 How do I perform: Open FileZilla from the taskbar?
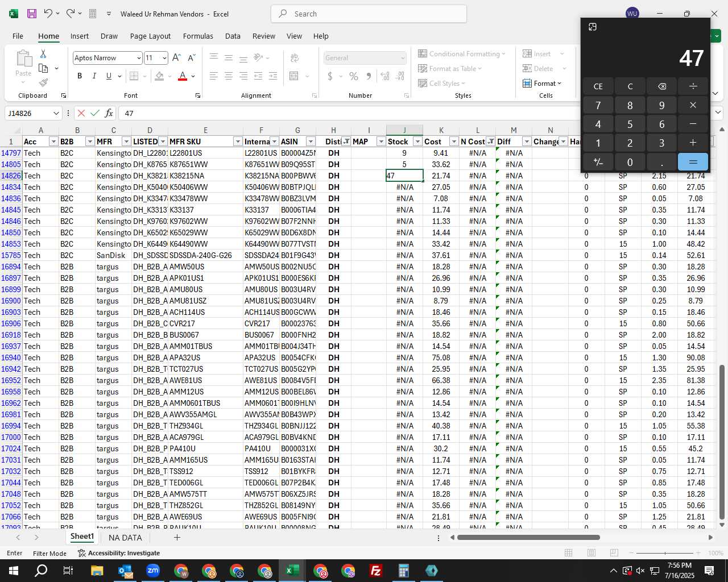[376, 571]
